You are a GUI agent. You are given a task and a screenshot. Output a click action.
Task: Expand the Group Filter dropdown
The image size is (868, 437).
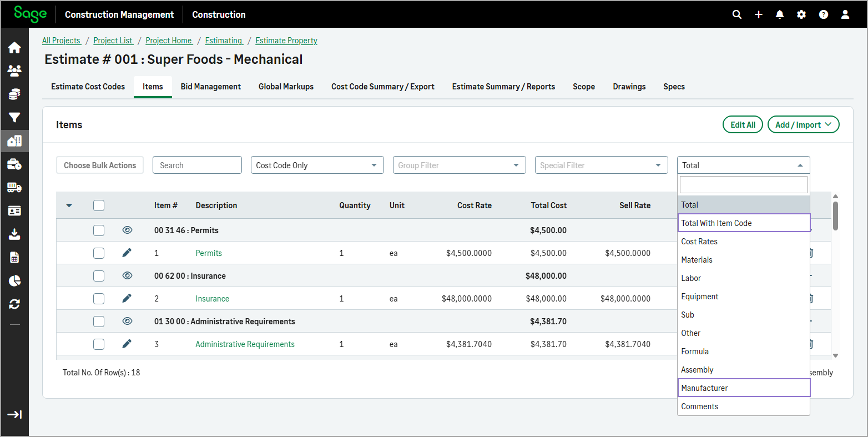(459, 165)
